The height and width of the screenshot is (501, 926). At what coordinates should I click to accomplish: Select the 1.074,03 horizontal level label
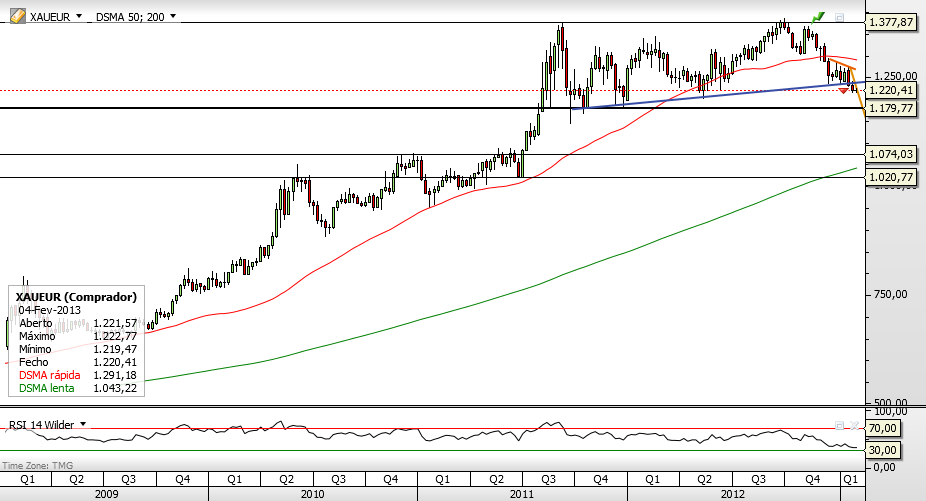tap(891, 154)
